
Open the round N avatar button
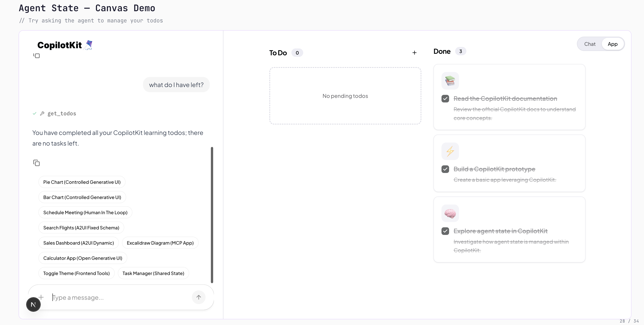[33, 304]
